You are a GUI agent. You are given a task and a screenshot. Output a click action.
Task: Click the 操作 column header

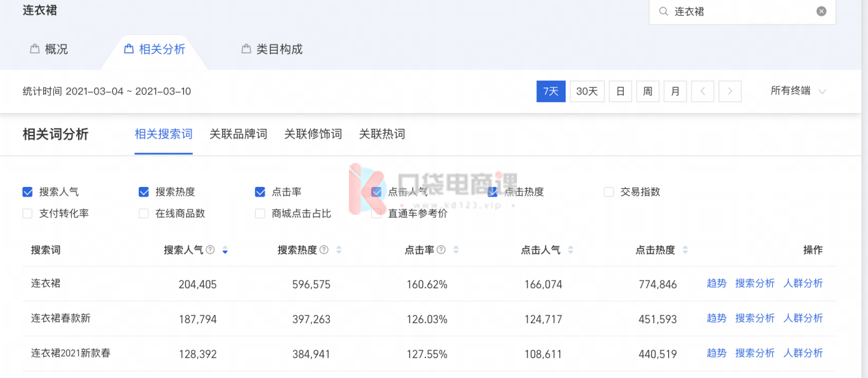(813, 250)
